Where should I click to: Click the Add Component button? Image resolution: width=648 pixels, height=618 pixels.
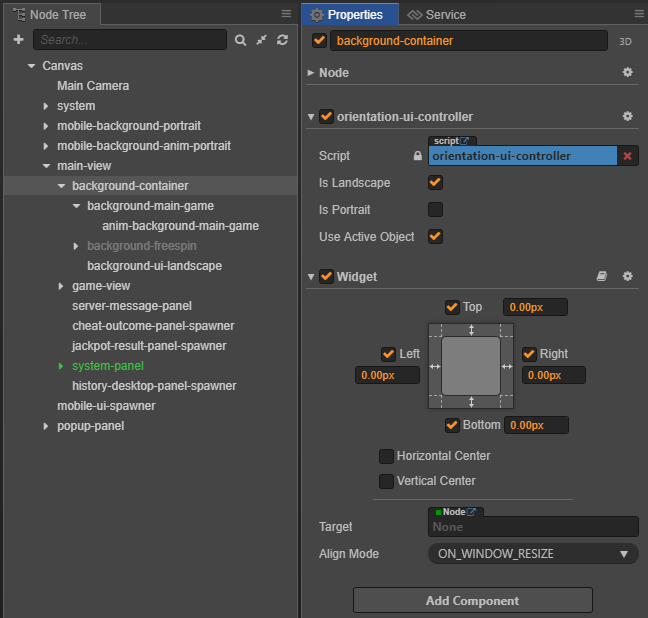pyautogui.click(x=473, y=600)
